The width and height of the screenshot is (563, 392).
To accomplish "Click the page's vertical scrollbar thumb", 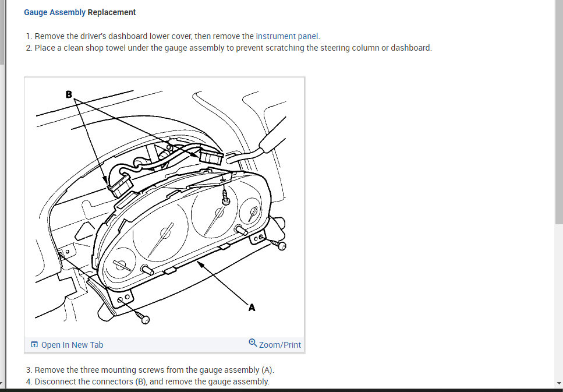I will pos(559,111).
